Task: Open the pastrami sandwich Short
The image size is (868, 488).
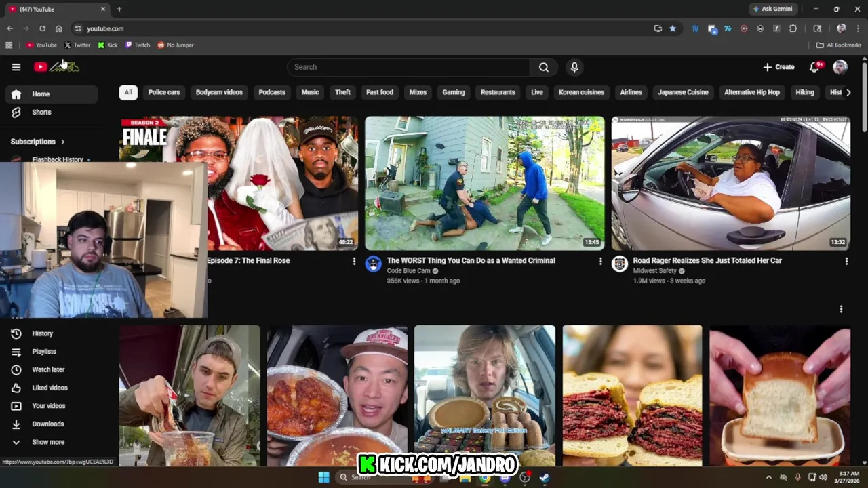Action: click(x=632, y=396)
